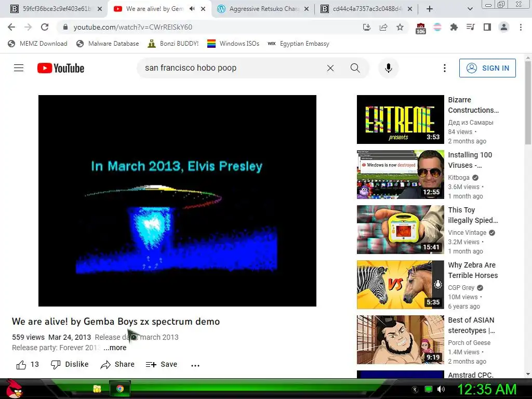The width and height of the screenshot is (532, 399).
Task: Click the share page icon in address bar
Action: [383, 27]
